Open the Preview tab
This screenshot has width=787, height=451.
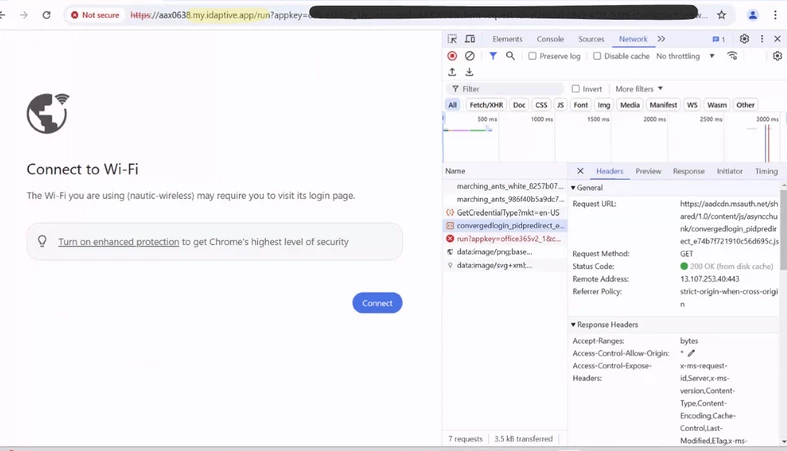pos(648,171)
